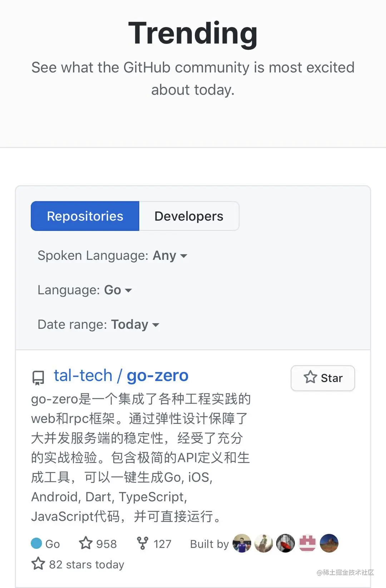Click the repository book icon beside tal-tech

[x=38, y=377]
